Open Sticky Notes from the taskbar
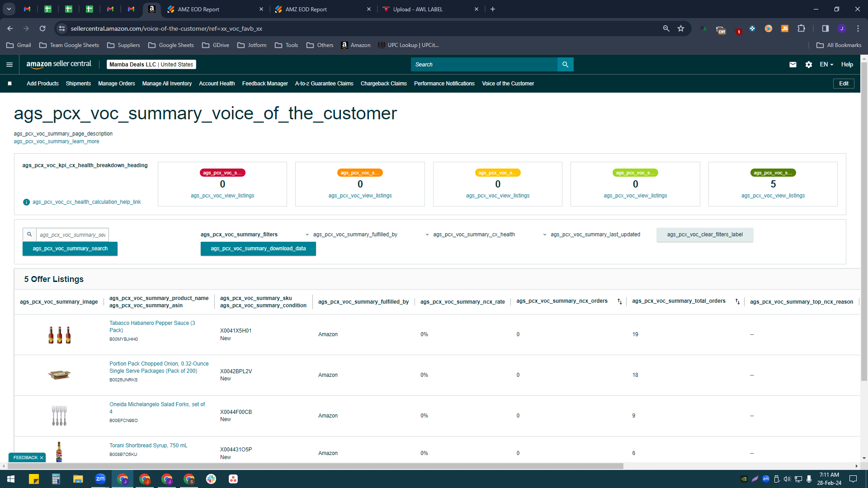The image size is (868, 488). (34, 479)
